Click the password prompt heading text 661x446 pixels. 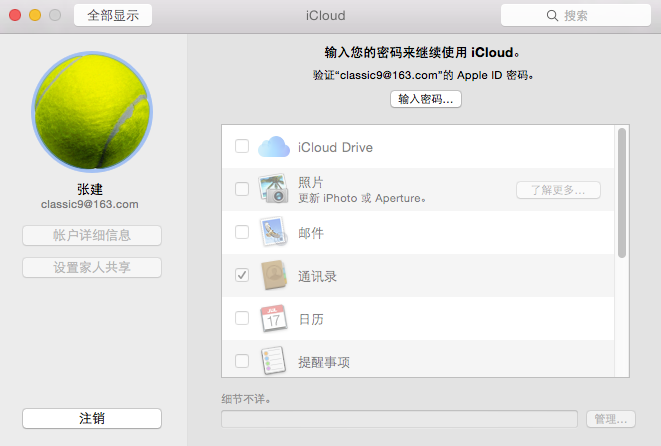422,53
